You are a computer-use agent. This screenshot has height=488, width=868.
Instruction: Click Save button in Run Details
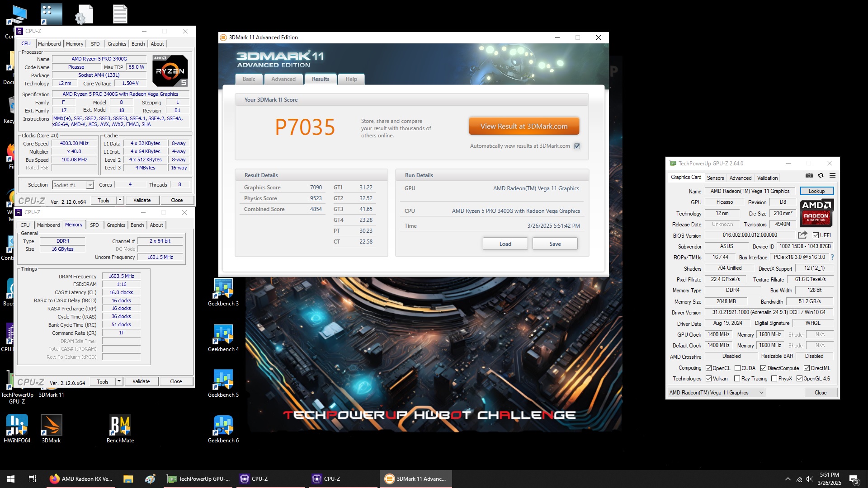click(555, 244)
